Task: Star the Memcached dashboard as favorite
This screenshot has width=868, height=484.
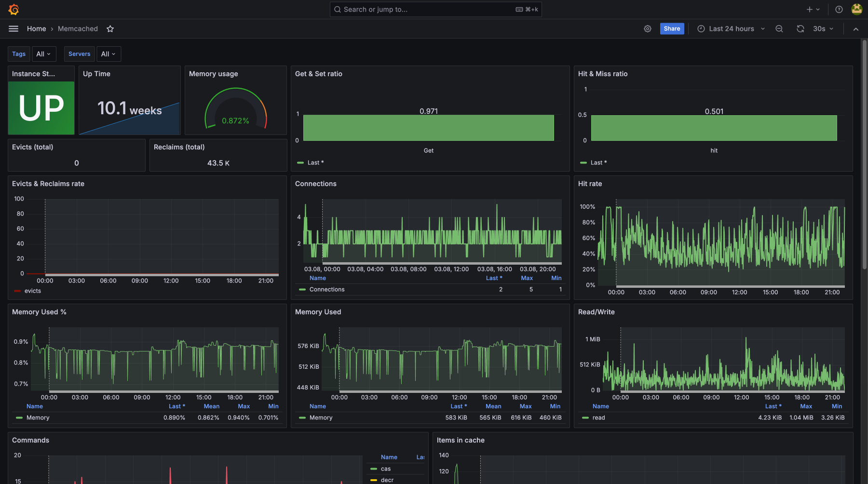Action: pyautogui.click(x=110, y=29)
